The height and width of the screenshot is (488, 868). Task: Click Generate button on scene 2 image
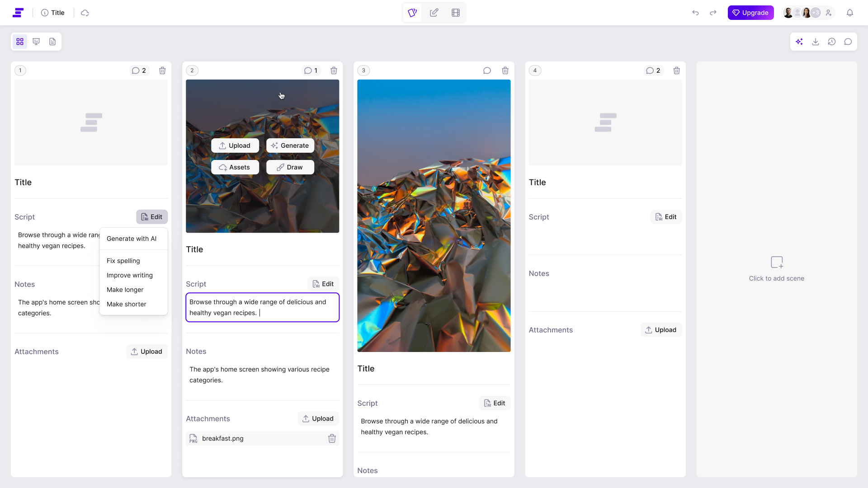click(290, 145)
